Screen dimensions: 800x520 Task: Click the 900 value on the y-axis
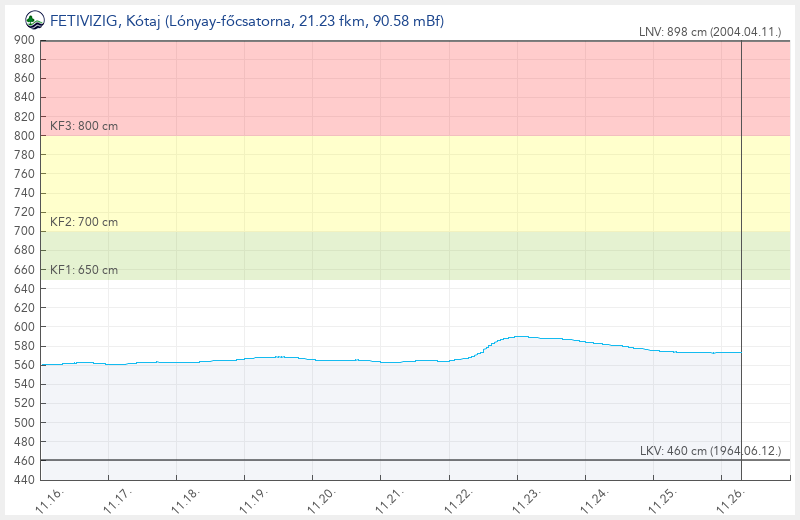point(25,40)
